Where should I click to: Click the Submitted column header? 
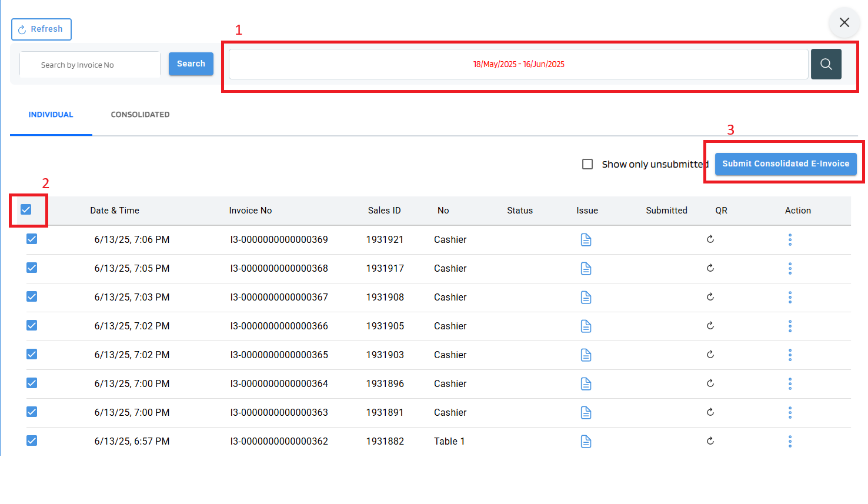coord(666,211)
